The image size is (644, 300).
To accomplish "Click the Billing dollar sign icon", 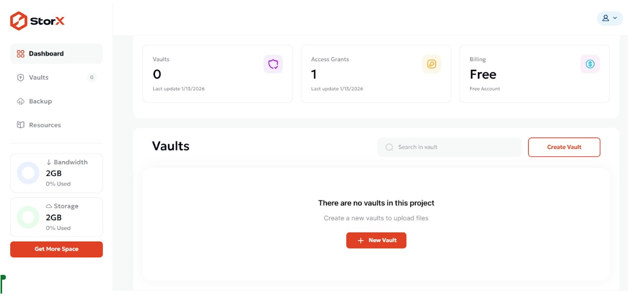I will (x=590, y=65).
